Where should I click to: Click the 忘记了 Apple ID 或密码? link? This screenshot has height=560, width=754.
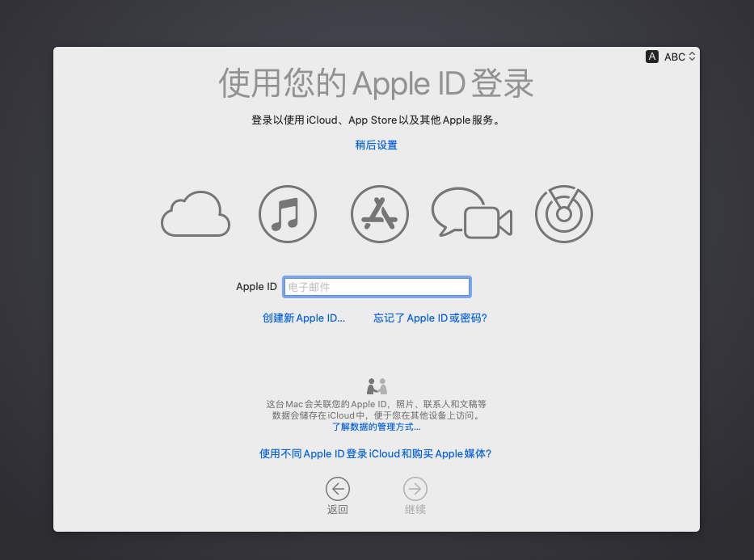coord(431,318)
